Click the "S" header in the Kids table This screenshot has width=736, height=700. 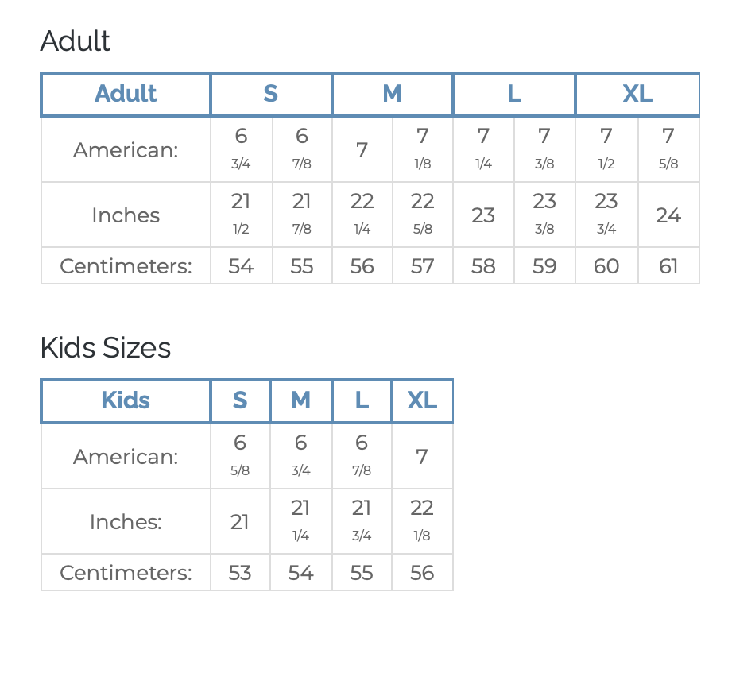tap(240, 400)
